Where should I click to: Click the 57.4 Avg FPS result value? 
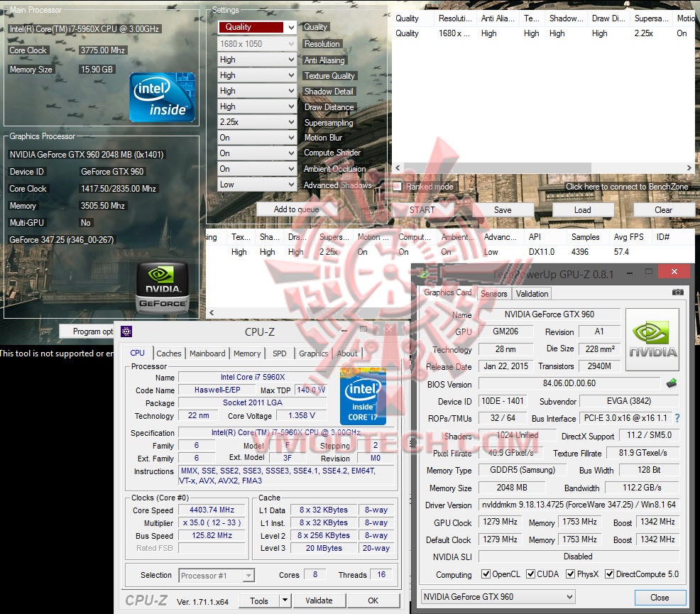pyautogui.click(x=621, y=252)
